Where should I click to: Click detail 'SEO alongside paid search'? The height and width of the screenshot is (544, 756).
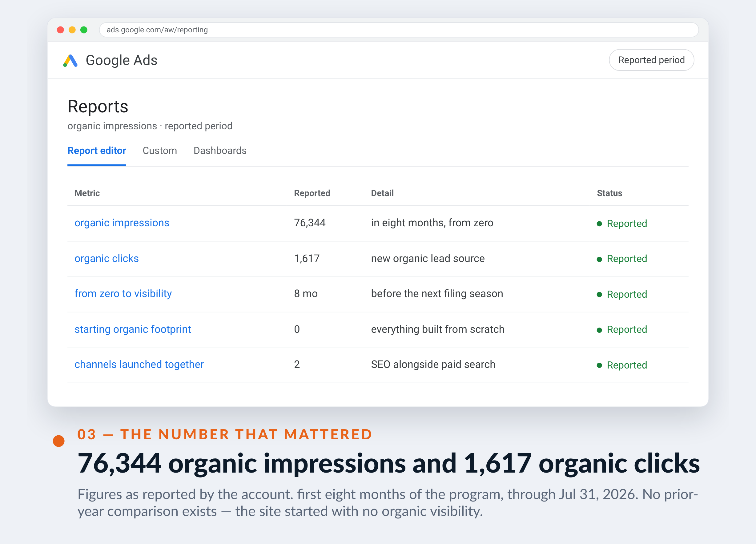(433, 364)
